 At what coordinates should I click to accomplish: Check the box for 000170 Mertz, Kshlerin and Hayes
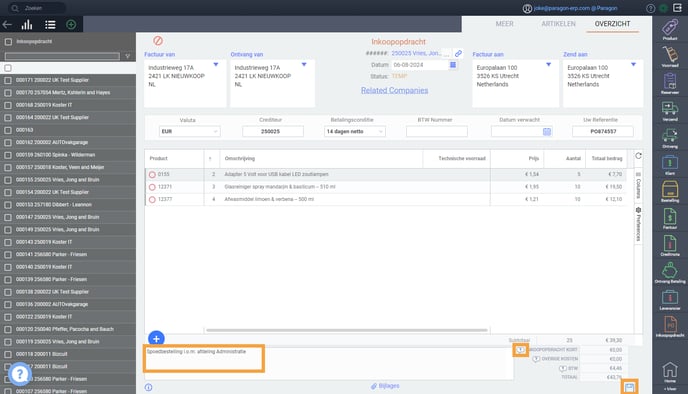pos(8,93)
